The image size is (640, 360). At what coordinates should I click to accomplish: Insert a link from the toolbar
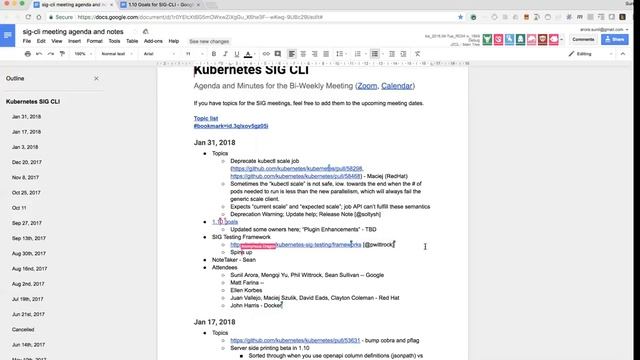(x=266, y=54)
